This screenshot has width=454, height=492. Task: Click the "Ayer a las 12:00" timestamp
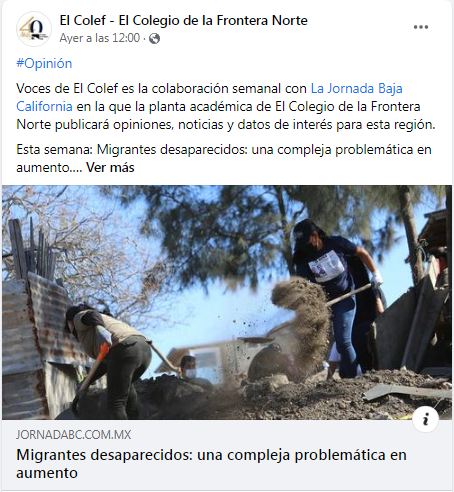click(100, 38)
